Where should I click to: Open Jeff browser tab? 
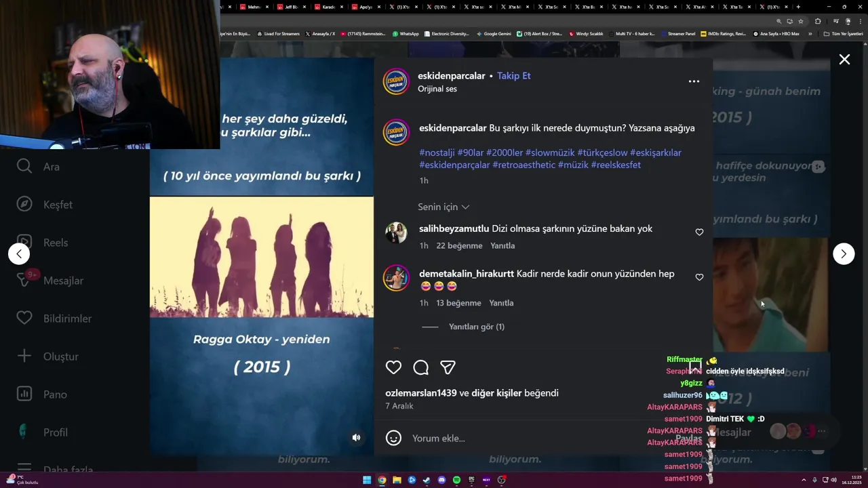[292, 7]
